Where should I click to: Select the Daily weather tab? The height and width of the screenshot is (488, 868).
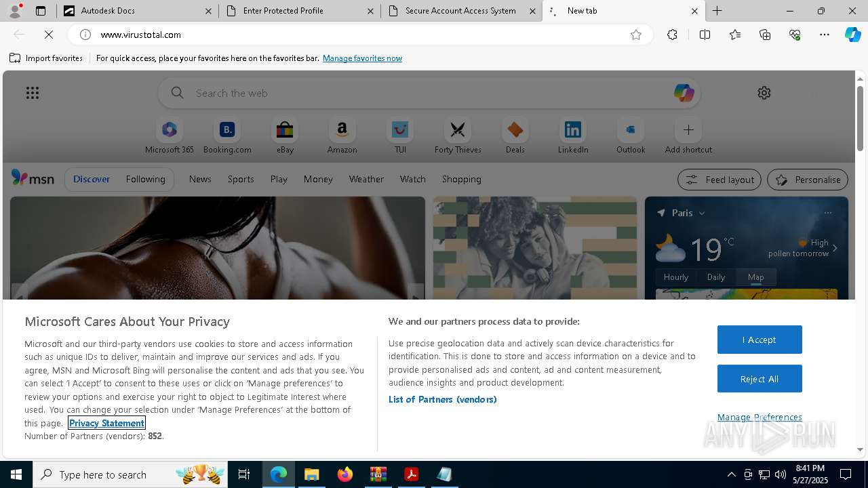click(716, 277)
